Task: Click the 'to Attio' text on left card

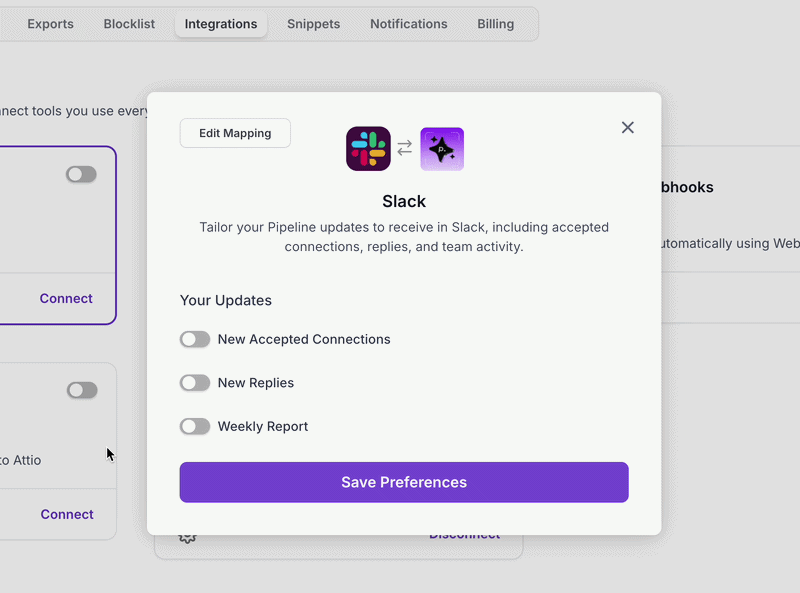Action: tap(20, 460)
